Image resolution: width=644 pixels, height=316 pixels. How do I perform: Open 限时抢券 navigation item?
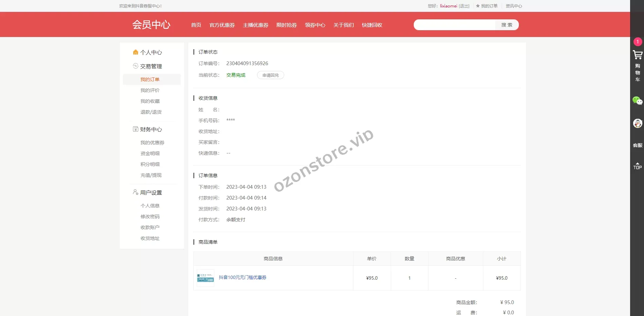point(286,25)
